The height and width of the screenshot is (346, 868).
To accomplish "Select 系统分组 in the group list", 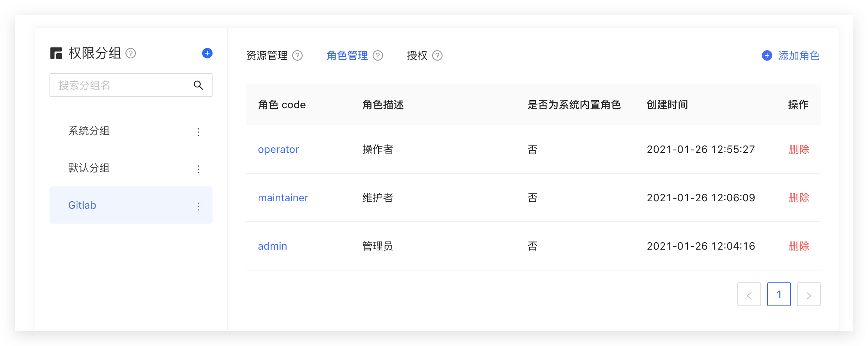I will pyautogui.click(x=89, y=131).
